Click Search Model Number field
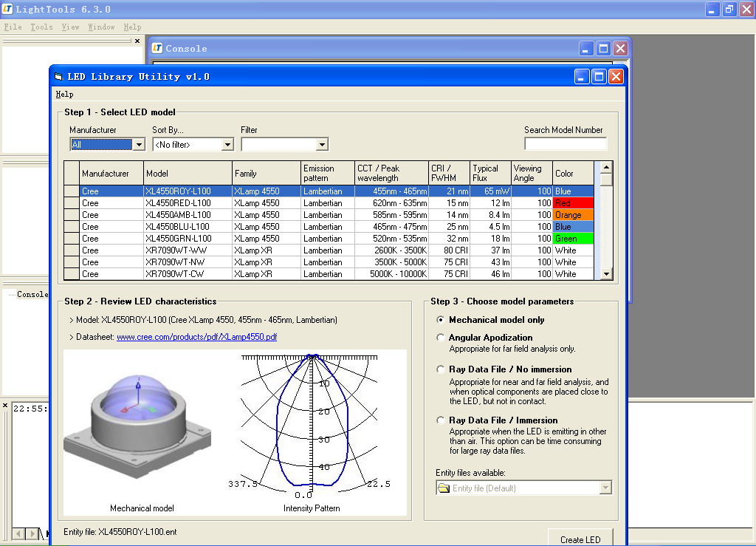The image size is (756, 546). click(x=565, y=144)
